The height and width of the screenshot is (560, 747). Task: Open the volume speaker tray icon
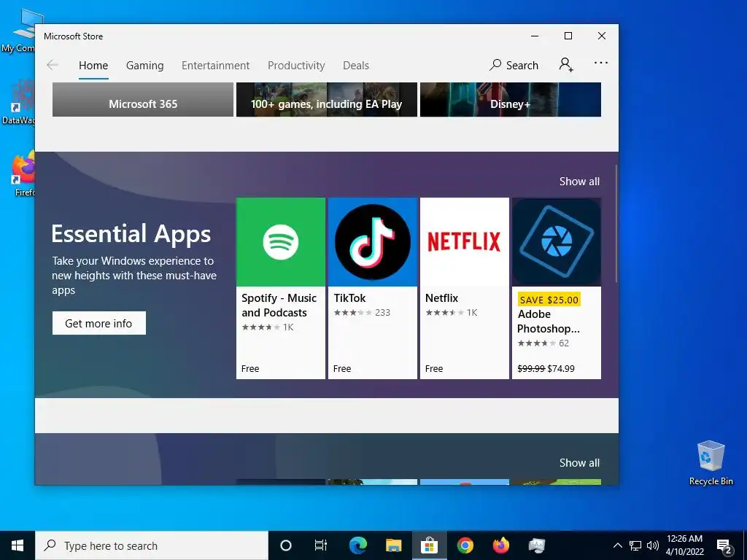click(653, 545)
